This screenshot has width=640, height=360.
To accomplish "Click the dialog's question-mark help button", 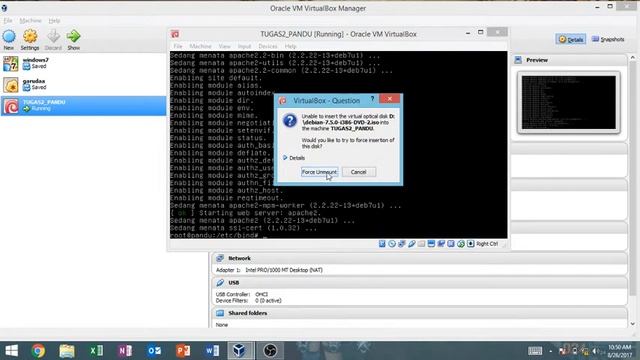I will click(x=372, y=99).
